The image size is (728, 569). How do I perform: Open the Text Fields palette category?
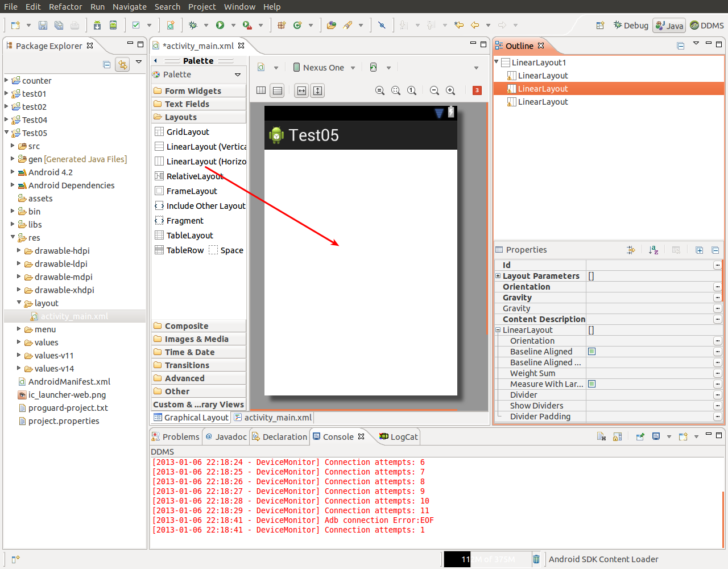(x=198, y=104)
